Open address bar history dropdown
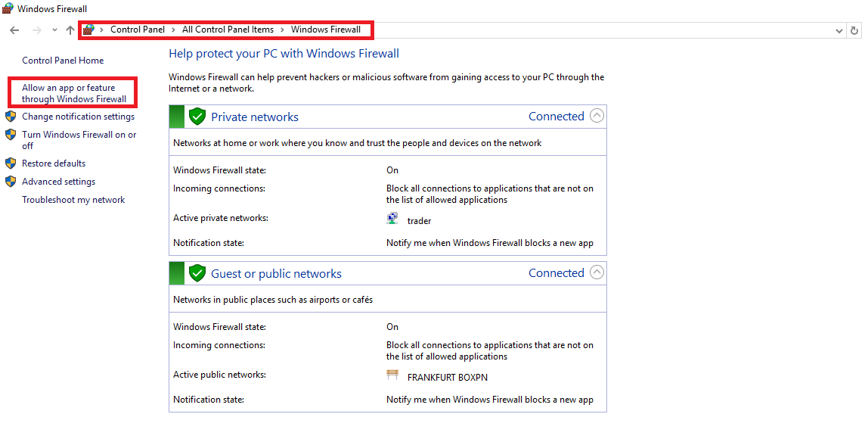The width and height of the screenshot is (868, 442). (839, 31)
